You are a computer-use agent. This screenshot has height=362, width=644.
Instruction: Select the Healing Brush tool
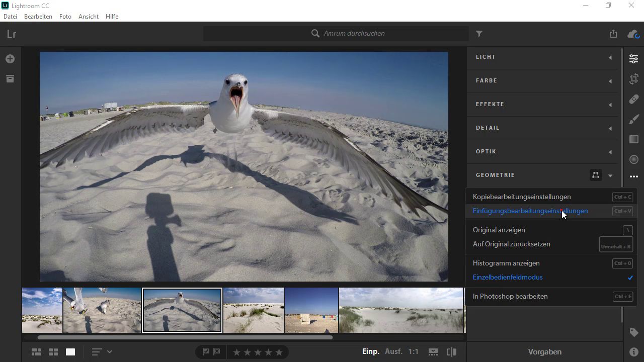click(633, 99)
